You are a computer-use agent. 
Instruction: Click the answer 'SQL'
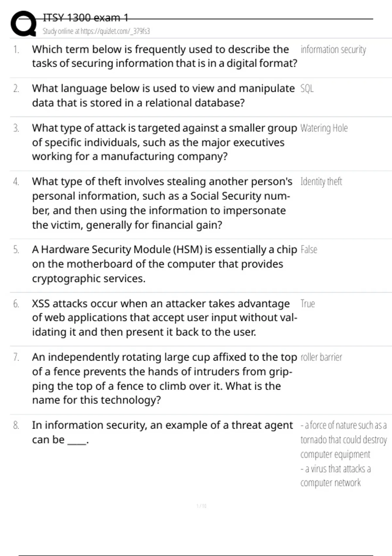tap(307, 89)
